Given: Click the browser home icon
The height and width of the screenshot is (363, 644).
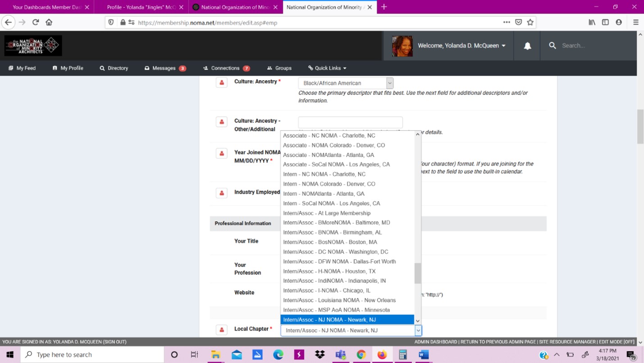Looking at the screenshot, I should (49, 22).
